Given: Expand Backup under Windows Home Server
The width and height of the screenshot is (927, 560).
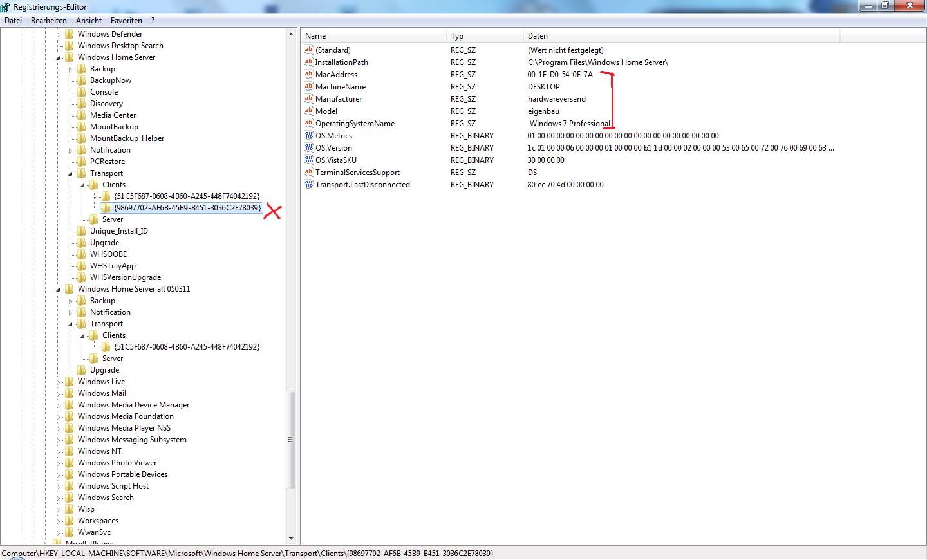Looking at the screenshot, I should (x=70, y=70).
